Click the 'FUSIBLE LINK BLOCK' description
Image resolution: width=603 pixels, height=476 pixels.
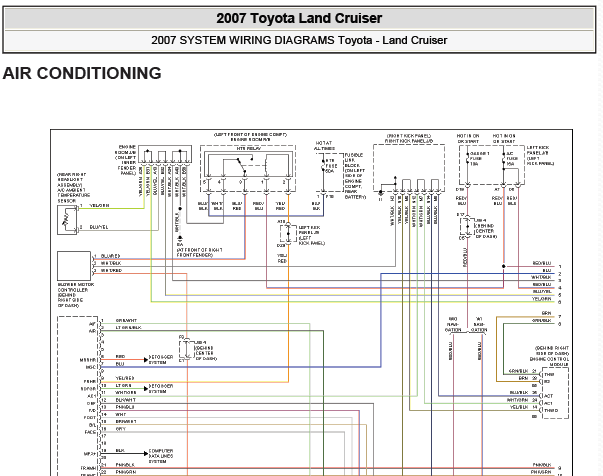[354, 176]
